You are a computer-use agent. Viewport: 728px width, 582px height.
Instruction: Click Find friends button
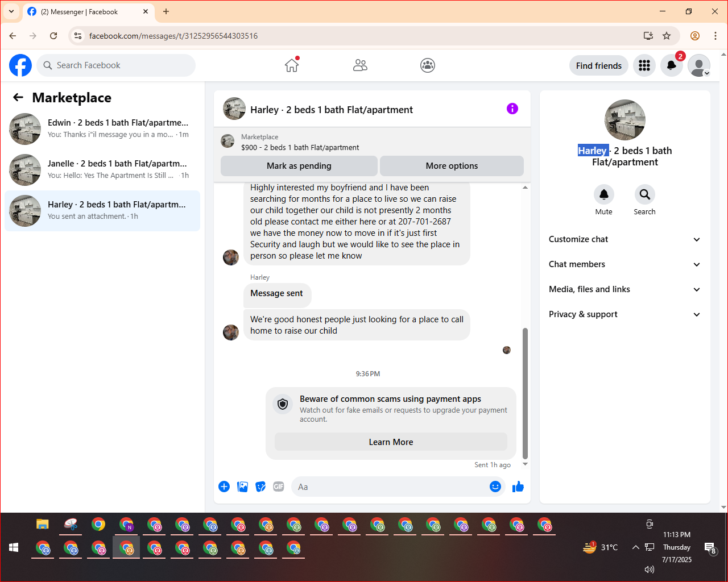pyautogui.click(x=599, y=65)
